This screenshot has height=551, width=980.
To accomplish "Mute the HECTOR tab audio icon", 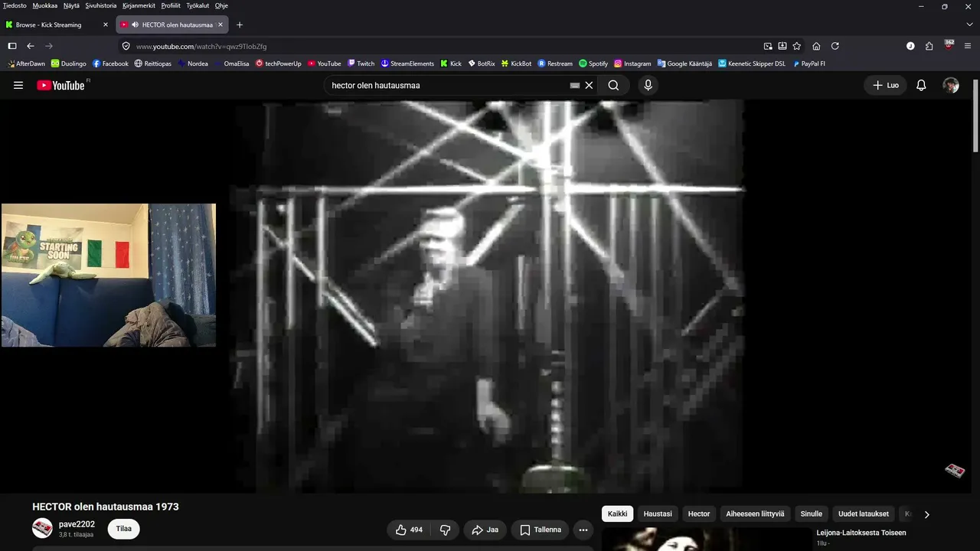I will (135, 24).
